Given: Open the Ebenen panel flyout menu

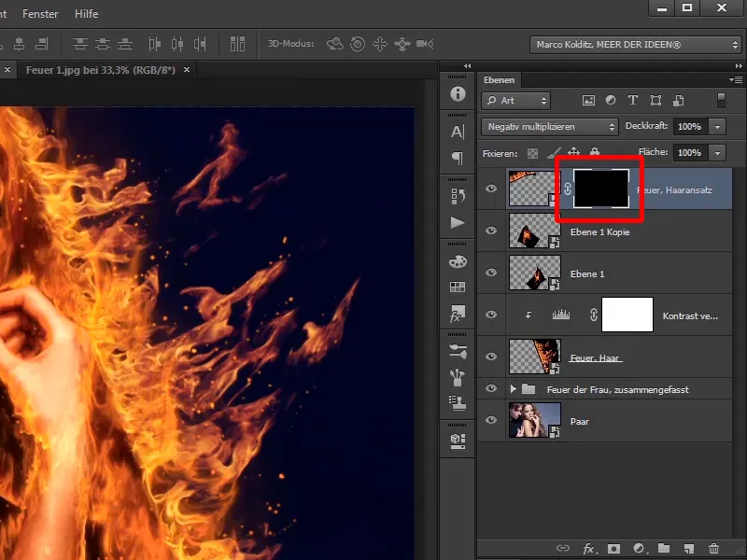Looking at the screenshot, I should pos(736,79).
